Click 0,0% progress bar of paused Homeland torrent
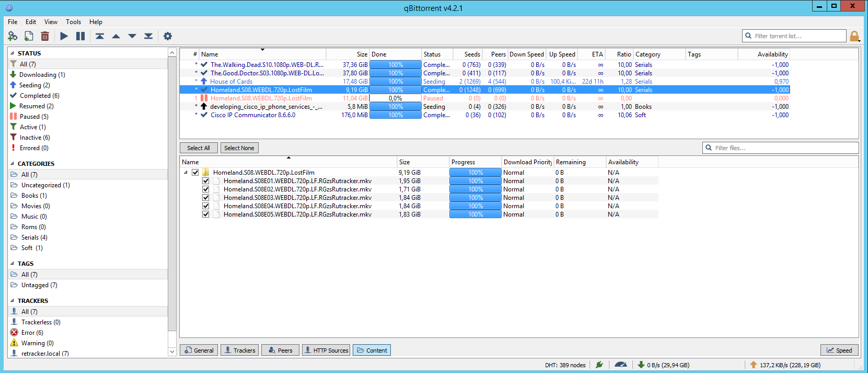Image resolution: width=868 pixels, height=373 pixels. (396, 98)
